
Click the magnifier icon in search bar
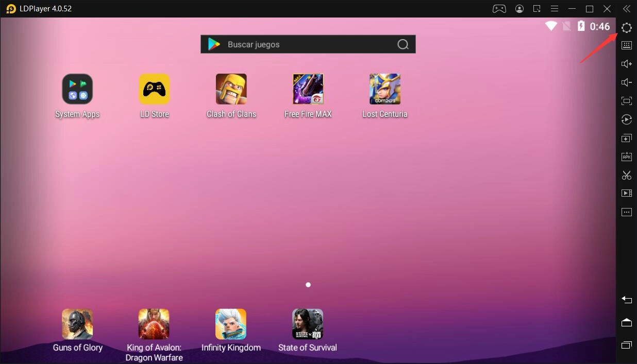tap(403, 44)
